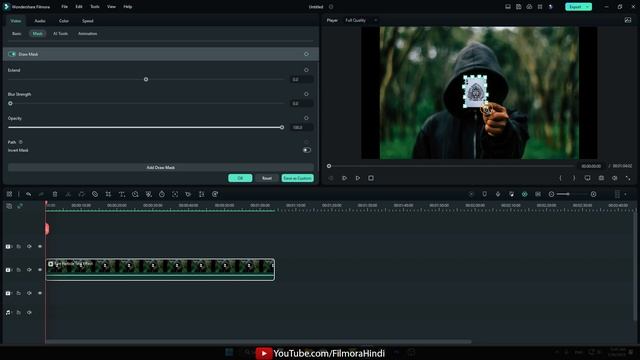
Task: Open the View menu
Action: pyautogui.click(x=111, y=7)
